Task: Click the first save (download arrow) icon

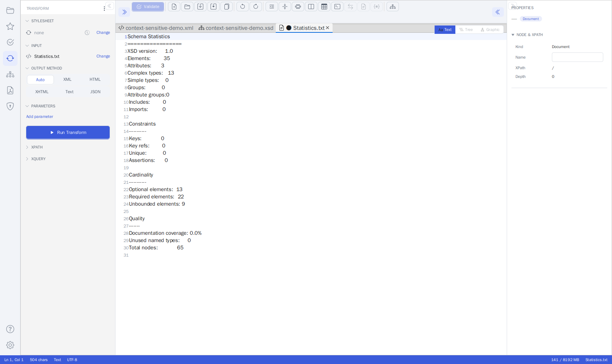Action: tap(200, 7)
